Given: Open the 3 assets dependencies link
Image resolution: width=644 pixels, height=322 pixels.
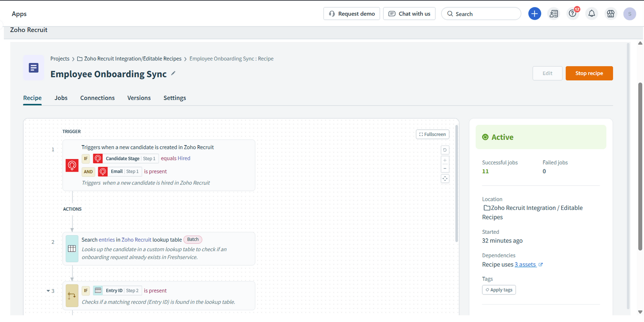Looking at the screenshot, I should tap(525, 264).
